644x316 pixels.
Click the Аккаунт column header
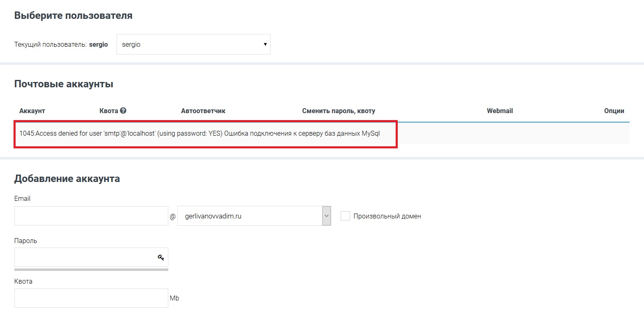click(32, 111)
